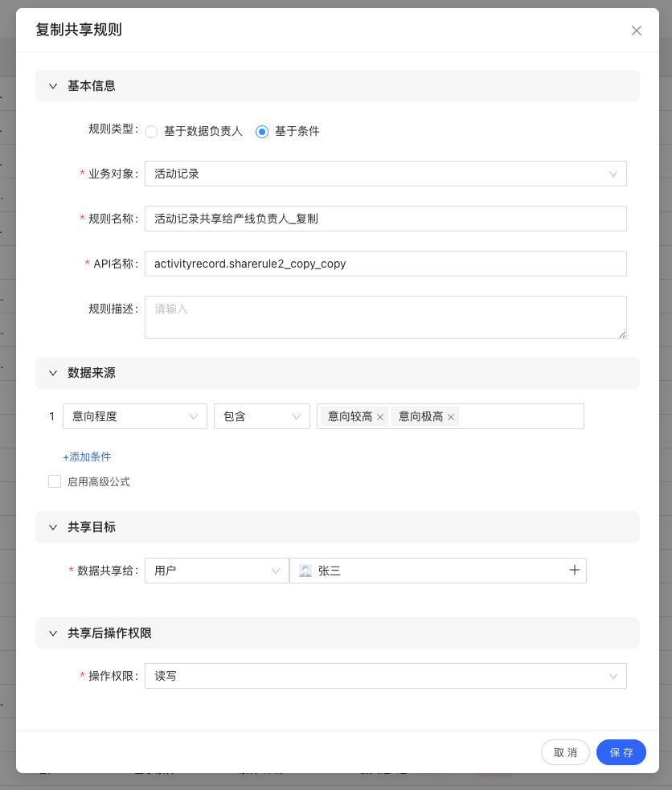Screen dimensions: 672x790
Task: Collapse the 基本信息 section
Action: coord(54,86)
